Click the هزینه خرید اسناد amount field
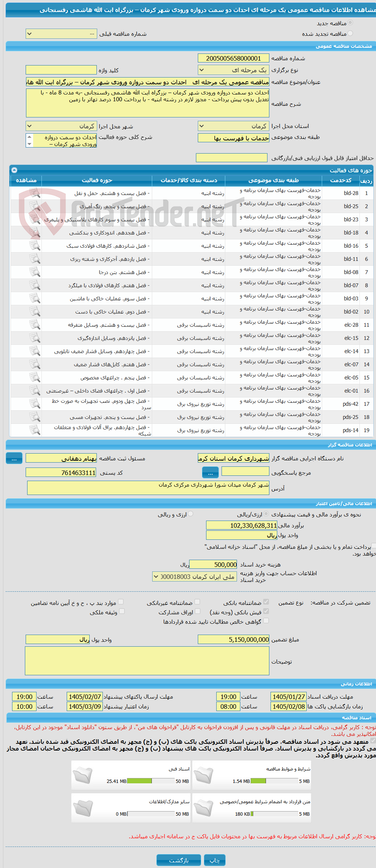 tap(213, 565)
